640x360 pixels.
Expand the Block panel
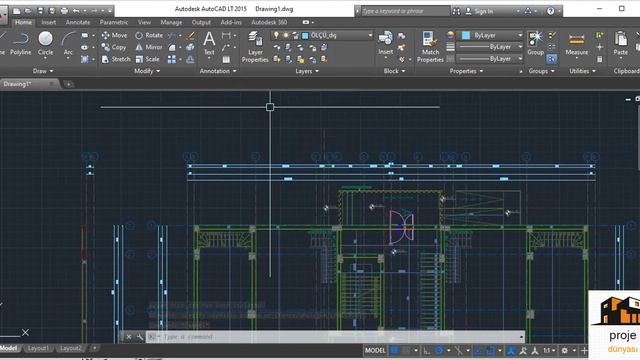394,71
